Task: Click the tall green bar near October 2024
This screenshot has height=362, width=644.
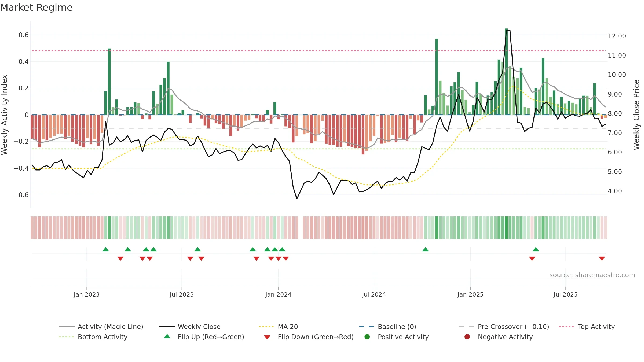Action: point(437,77)
